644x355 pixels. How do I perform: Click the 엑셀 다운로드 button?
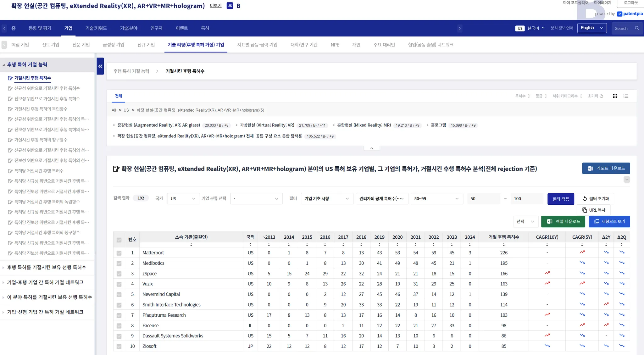(563, 221)
